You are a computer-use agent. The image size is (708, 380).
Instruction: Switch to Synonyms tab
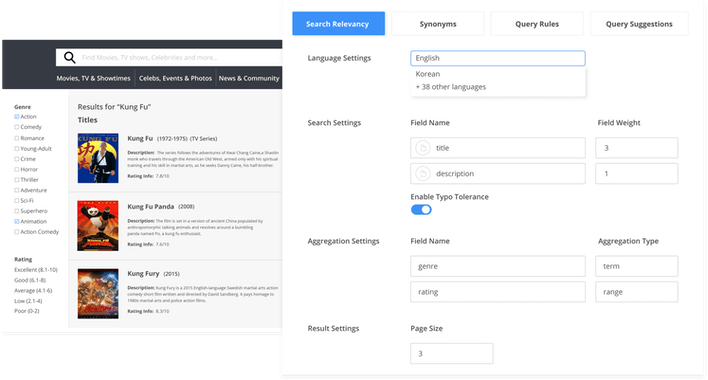point(438,23)
